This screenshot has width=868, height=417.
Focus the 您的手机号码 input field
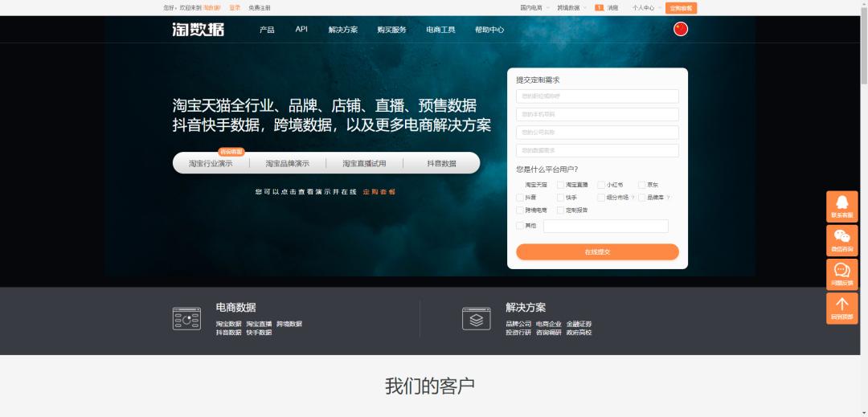point(597,114)
